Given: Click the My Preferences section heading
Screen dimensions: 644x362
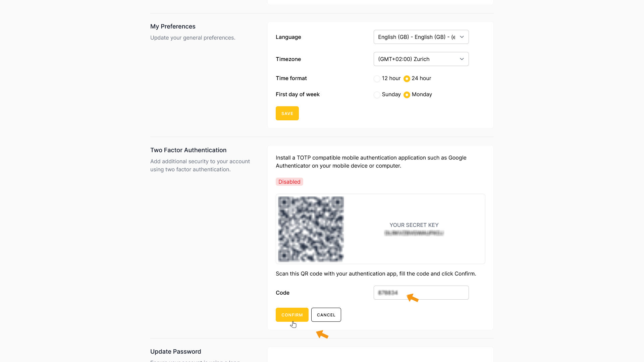Looking at the screenshot, I should point(173,26).
